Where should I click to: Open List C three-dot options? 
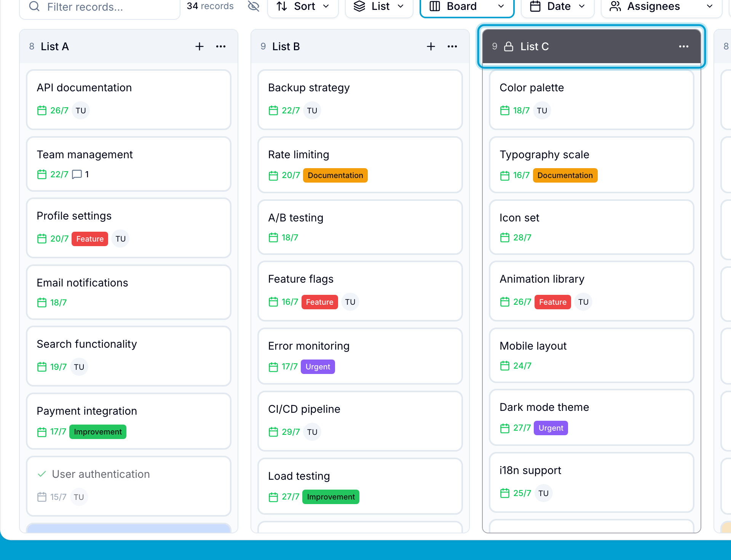[x=684, y=46]
